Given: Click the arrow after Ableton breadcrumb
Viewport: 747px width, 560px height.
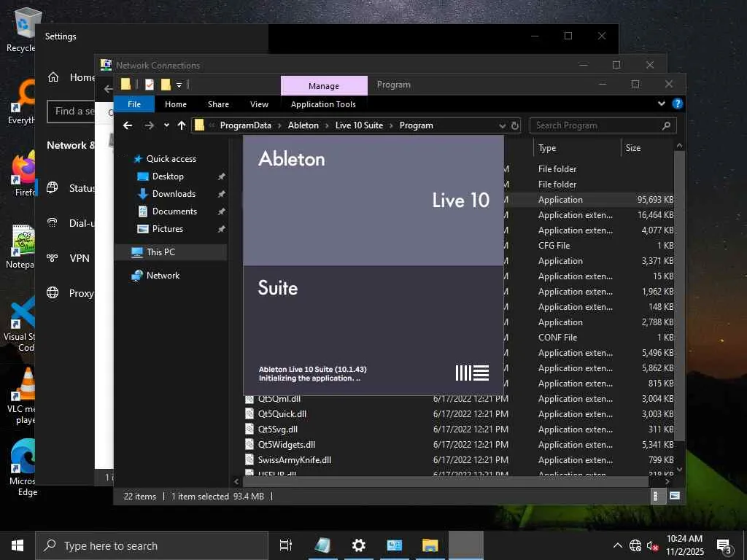Looking at the screenshot, I should coord(328,125).
